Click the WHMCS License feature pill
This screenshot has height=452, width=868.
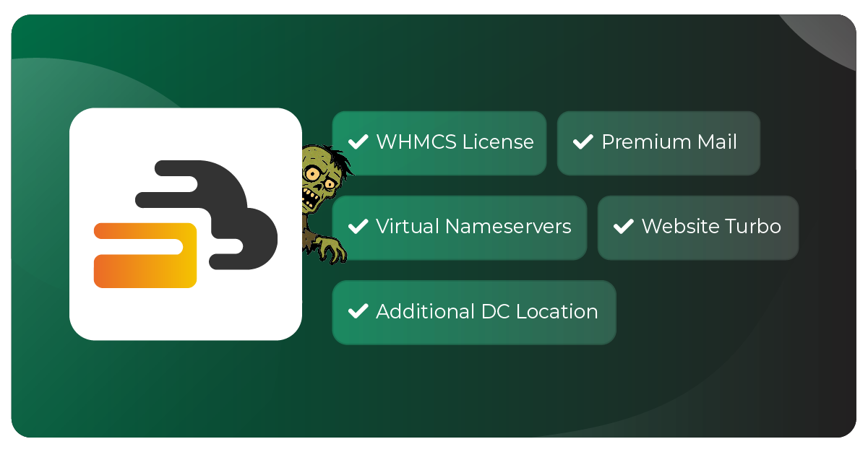click(439, 143)
